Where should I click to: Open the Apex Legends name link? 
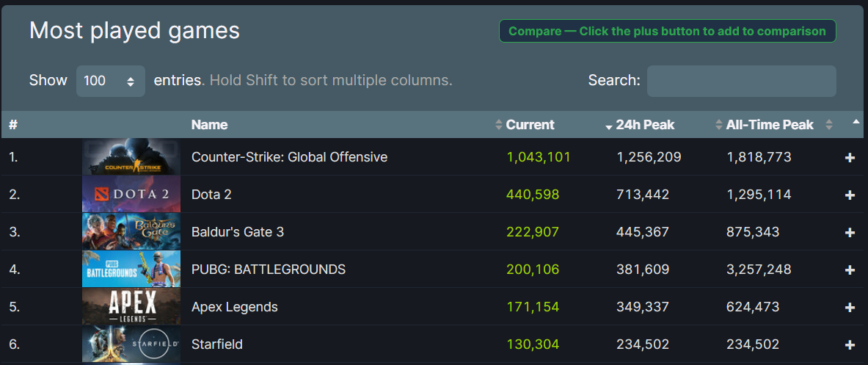pyautogui.click(x=235, y=307)
